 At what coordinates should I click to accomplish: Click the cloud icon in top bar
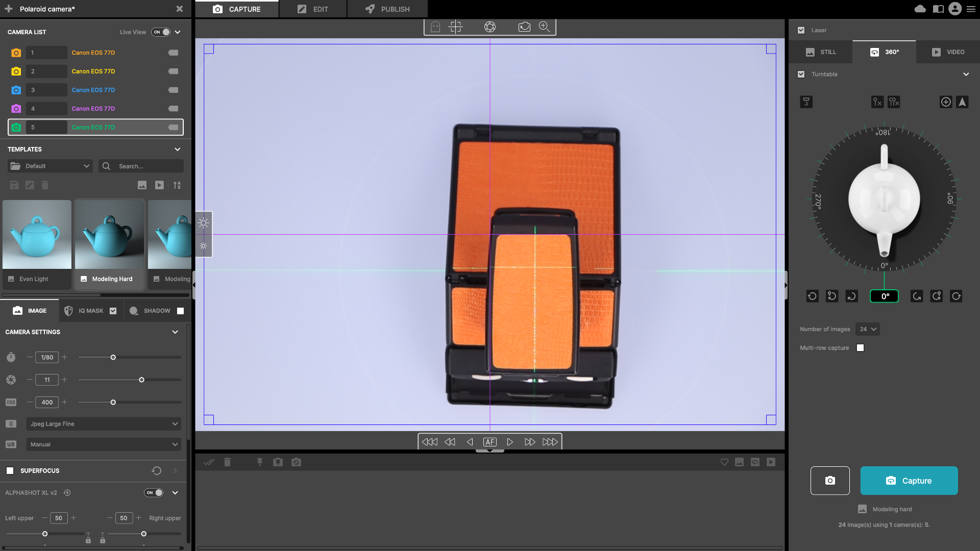(x=920, y=9)
